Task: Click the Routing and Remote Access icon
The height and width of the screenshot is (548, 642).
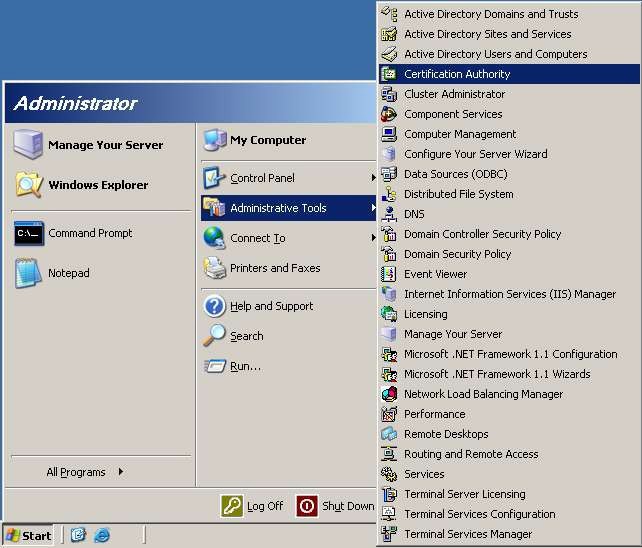Action: point(389,454)
